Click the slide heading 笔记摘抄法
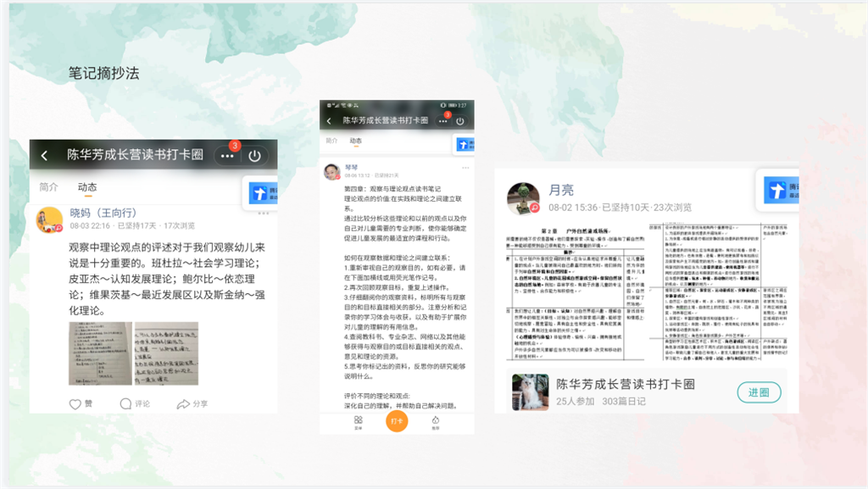 pyautogui.click(x=104, y=73)
